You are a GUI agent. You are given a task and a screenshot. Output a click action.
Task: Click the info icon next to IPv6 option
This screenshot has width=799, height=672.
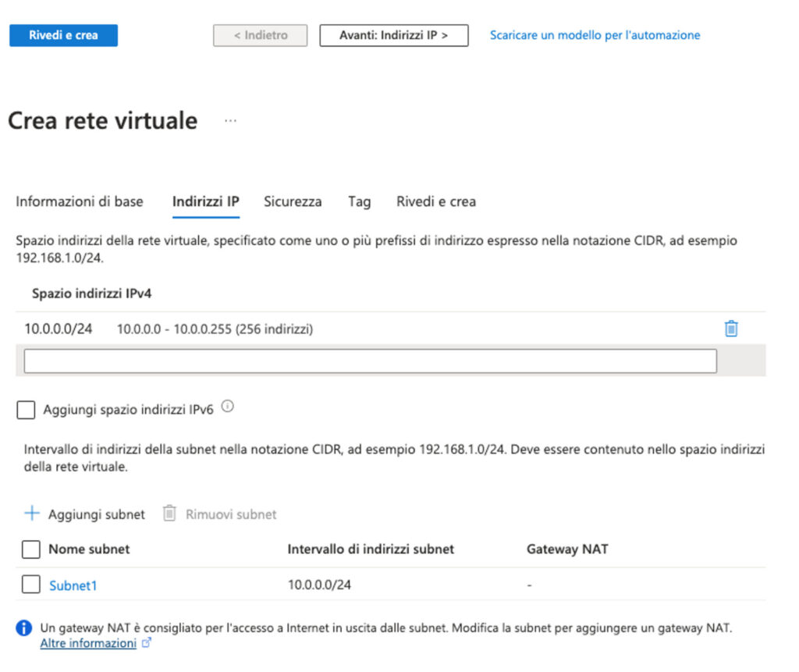click(228, 407)
